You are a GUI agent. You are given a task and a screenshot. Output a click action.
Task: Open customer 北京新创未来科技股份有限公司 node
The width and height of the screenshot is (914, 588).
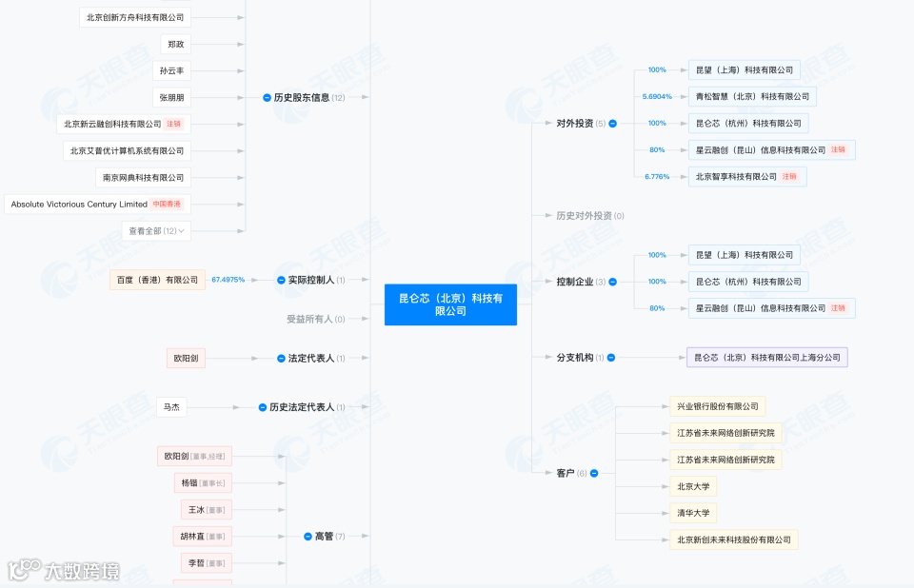tap(734, 540)
